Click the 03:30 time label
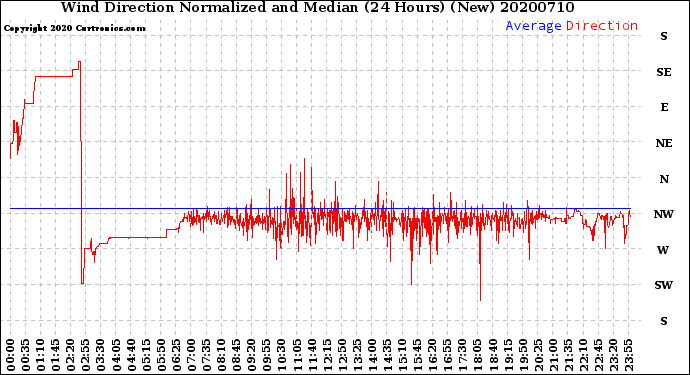Image resolution: width=690 pixels, height=375 pixels. click(101, 355)
